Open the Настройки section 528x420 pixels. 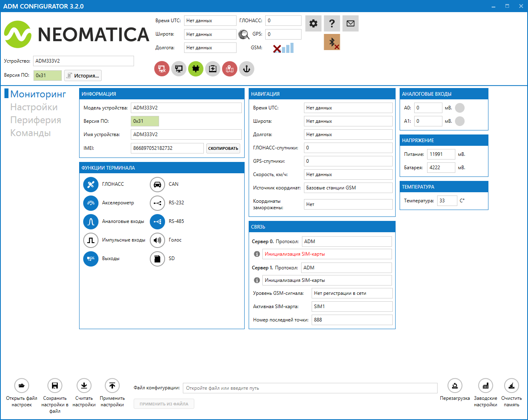[34, 107]
